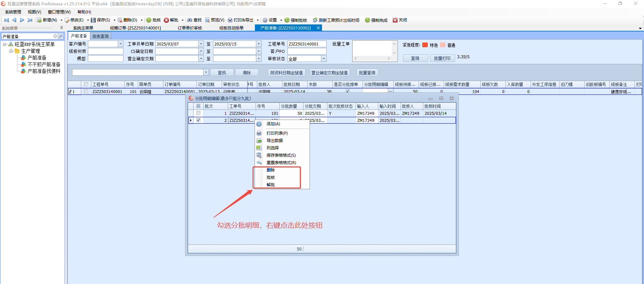Click the 设置 gear toolbar button

270,20
